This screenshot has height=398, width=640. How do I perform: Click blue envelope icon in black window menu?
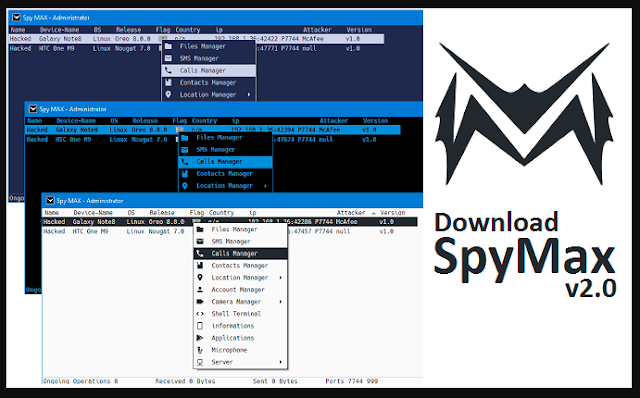tap(185, 149)
